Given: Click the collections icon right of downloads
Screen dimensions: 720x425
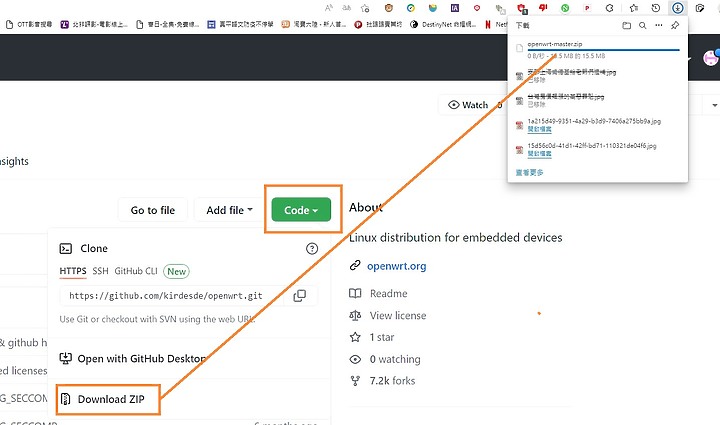Looking at the screenshot, I should pyautogui.click(x=700, y=8).
